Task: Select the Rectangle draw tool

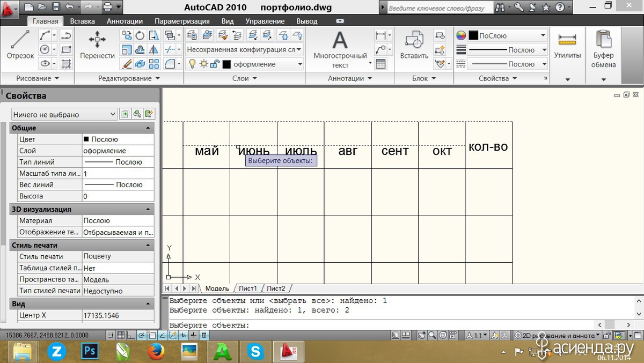Action: coord(67,50)
